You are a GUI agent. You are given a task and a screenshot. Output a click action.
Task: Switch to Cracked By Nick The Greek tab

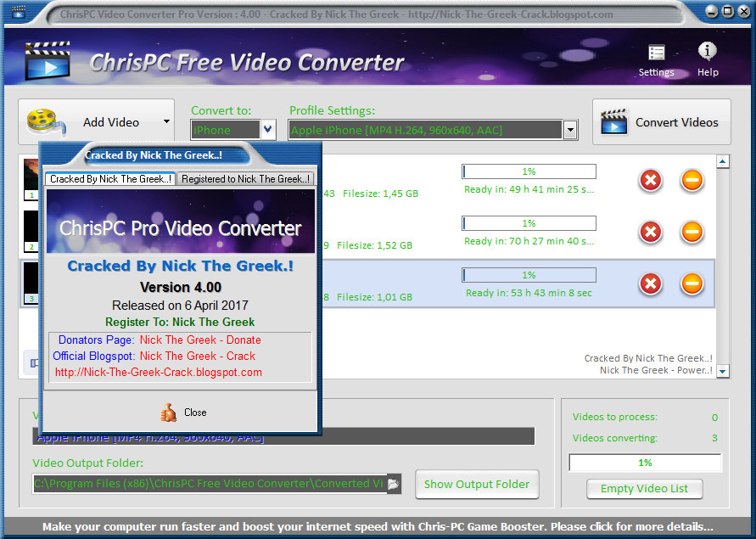coord(110,179)
